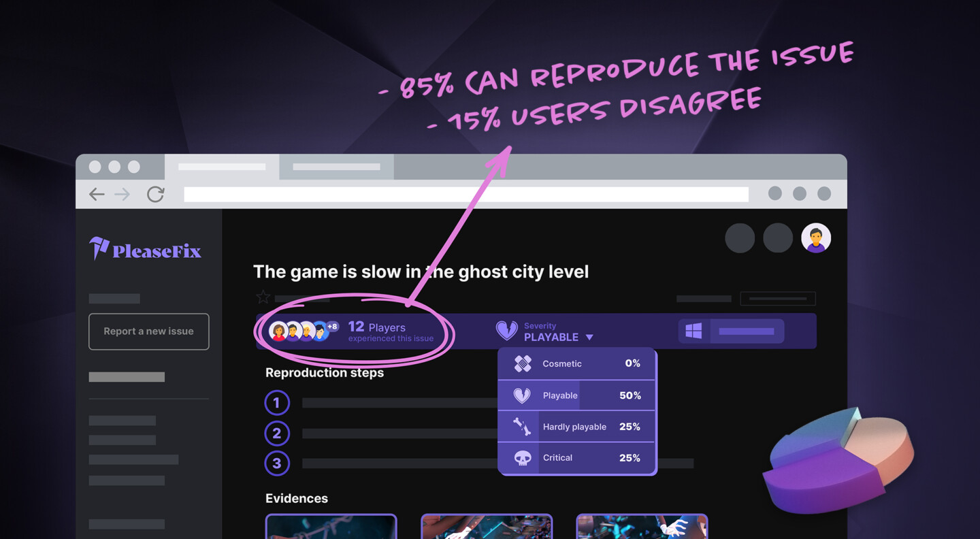Expand the Severity PLAYABLE dropdown arrow
Viewport: 980px width, 539px height.
tap(589, 338)
